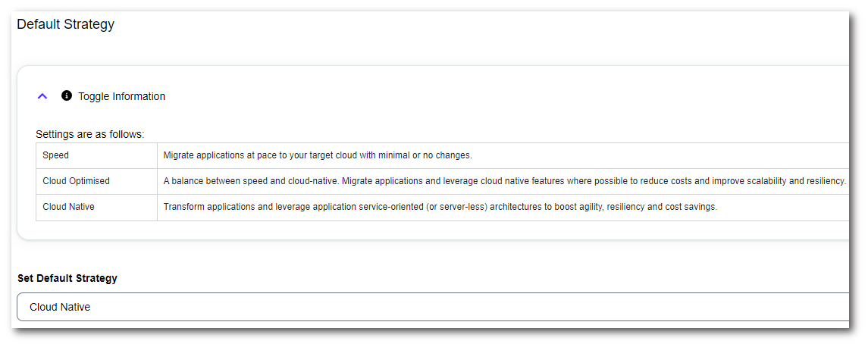Click the Speed description about minimal changes
Image resolution: width=868 pixels, height=347 pixels.
tap(318, 155)
